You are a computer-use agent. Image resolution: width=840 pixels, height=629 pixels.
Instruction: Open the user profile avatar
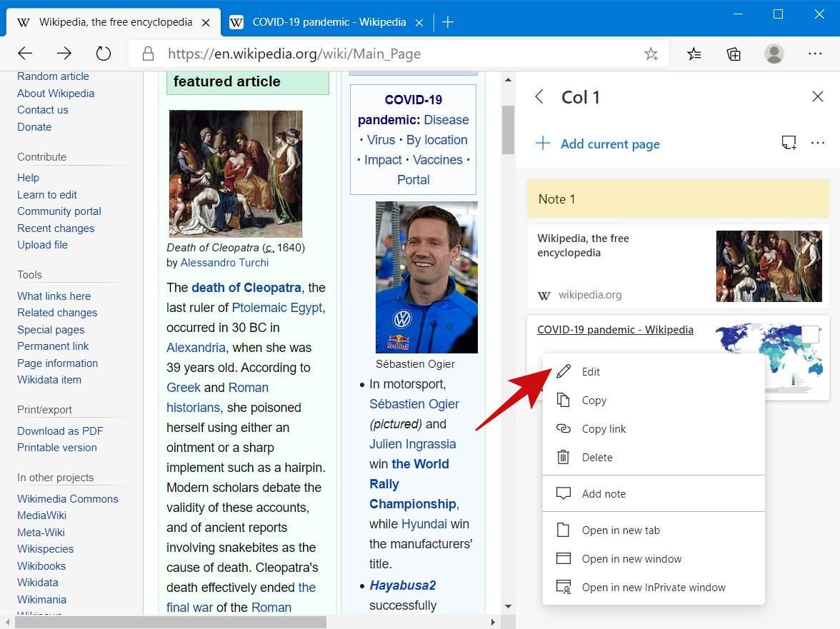pos(774,54)
